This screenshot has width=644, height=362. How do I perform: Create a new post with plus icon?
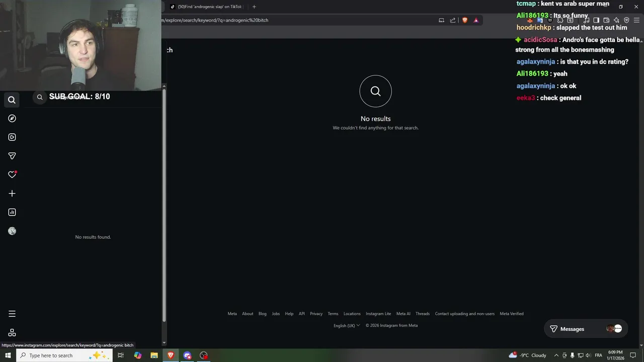(x=12, y=193)
